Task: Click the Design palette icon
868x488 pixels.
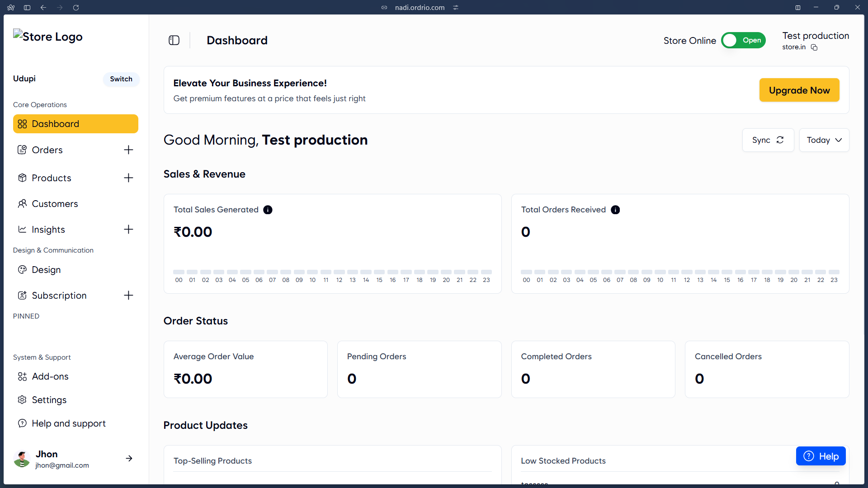Action: tap(22, 270)
